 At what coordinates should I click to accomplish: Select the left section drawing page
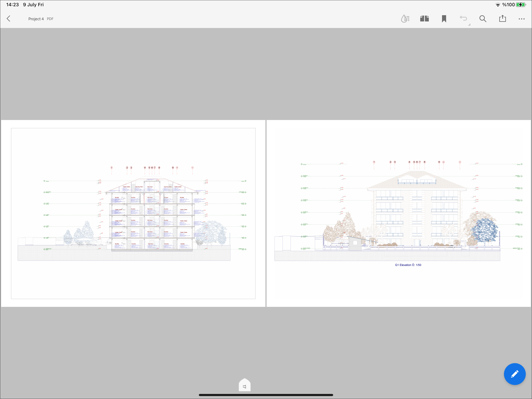133,213
